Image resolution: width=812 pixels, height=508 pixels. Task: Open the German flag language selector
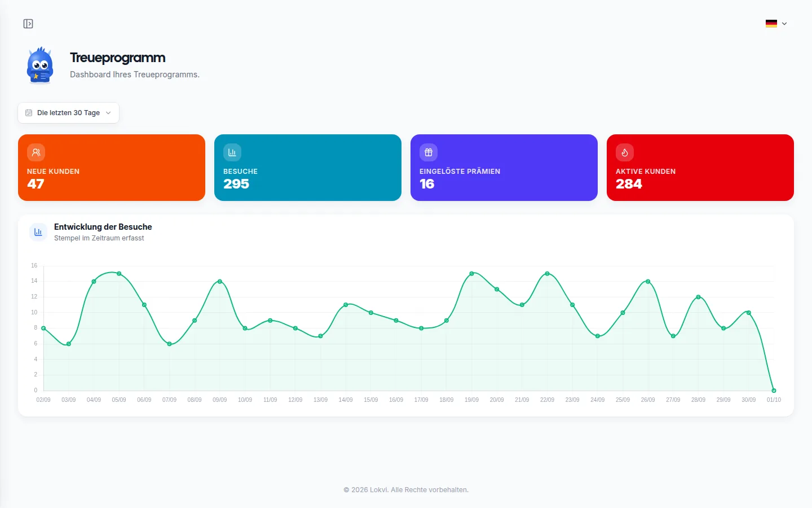pyautogui.click(x=776, y=24)
